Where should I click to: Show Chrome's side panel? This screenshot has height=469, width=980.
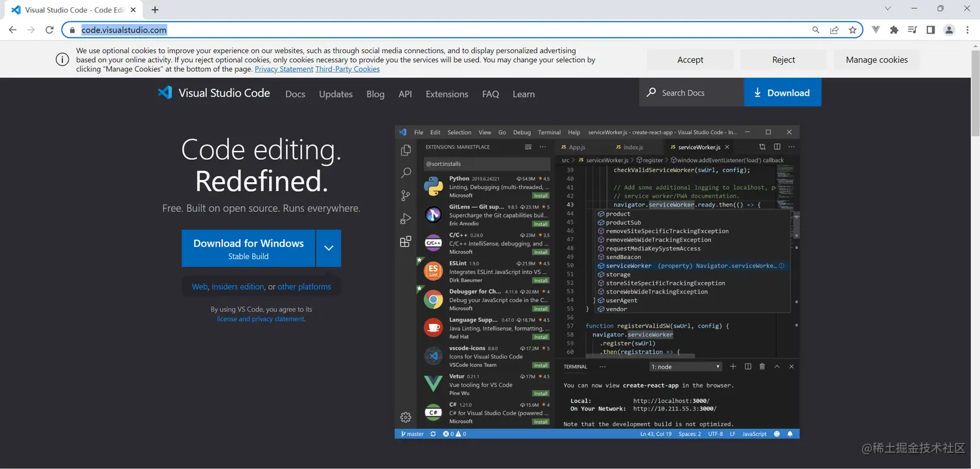pos(930,30)
